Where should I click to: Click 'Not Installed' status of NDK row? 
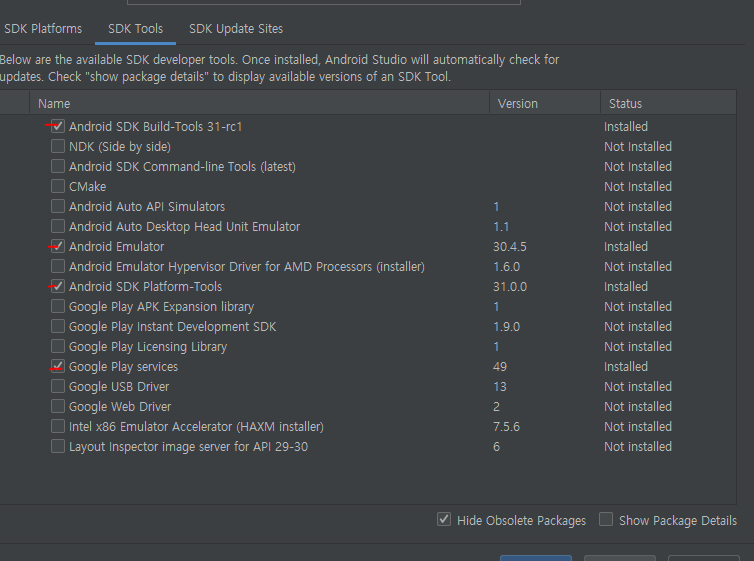point(638,147)
